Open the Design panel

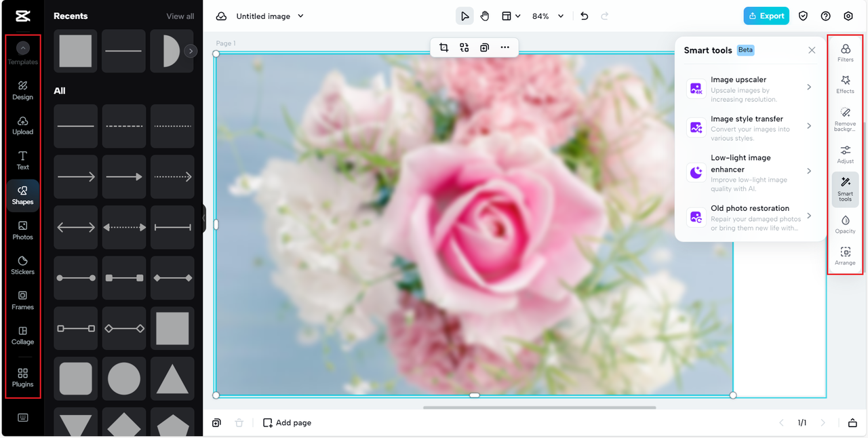pyautogui.click(x=22, y=90)
